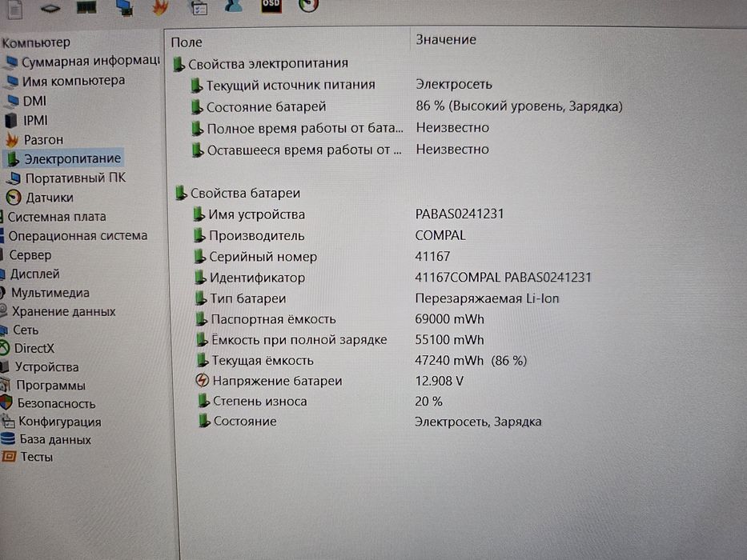The height and width of the screenshot is (560, 747).
Task: Click the Поле column header
Action: tap(187, 42)
